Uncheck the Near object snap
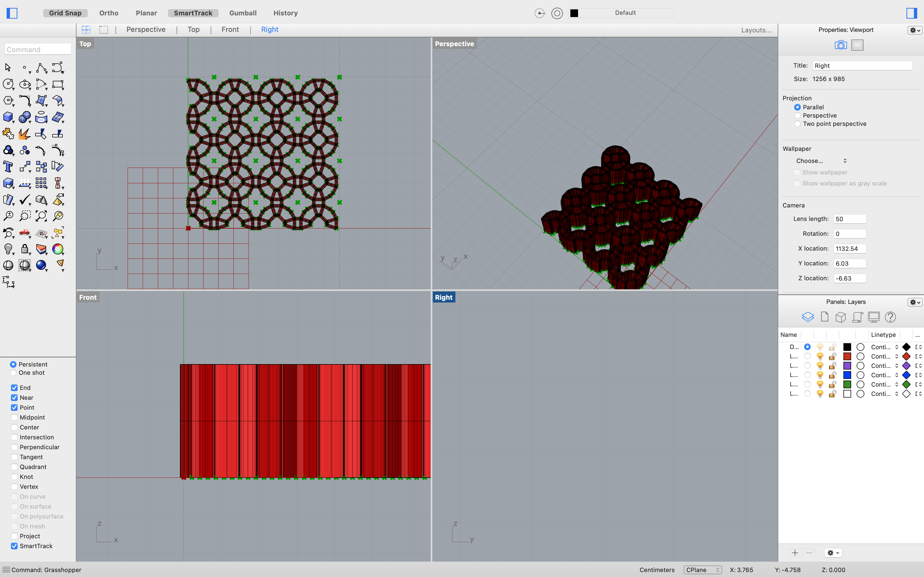This screenshot has width=924, height=577. (x=15, y=398)
